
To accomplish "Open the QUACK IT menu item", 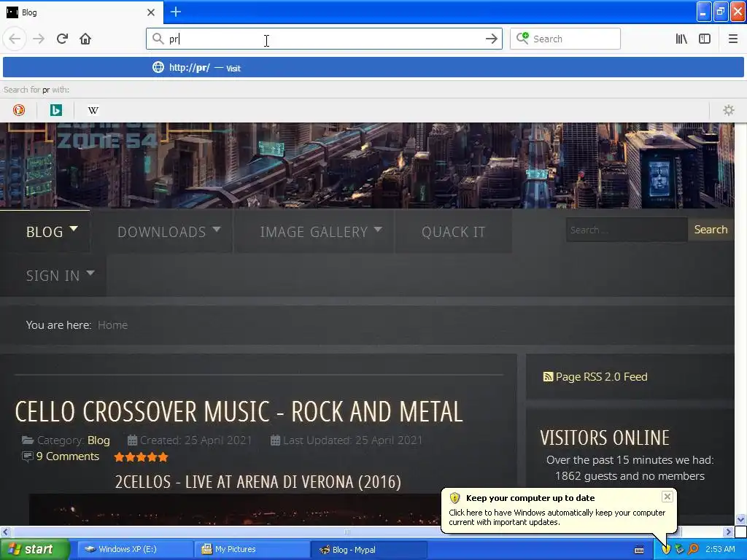I will tap(454, 231).
